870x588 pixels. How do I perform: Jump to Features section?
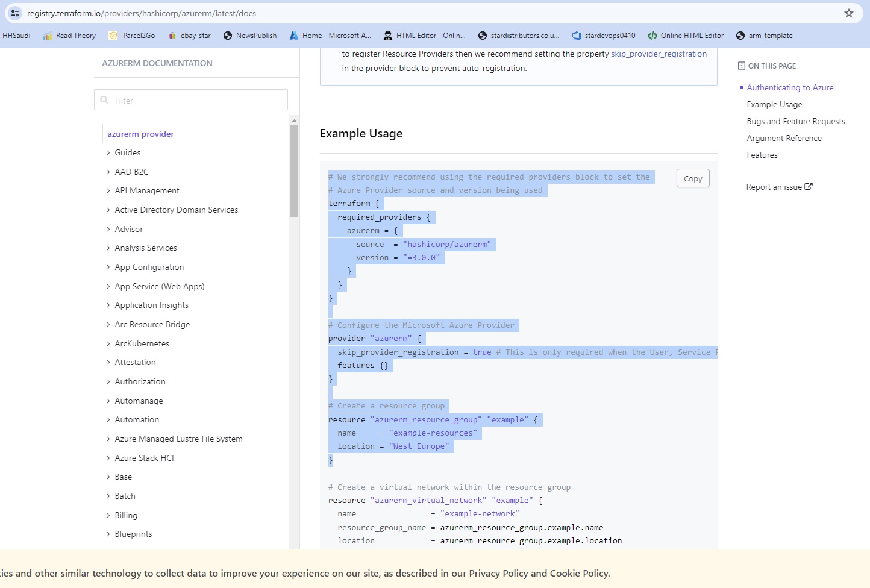[x=762, y=155]
